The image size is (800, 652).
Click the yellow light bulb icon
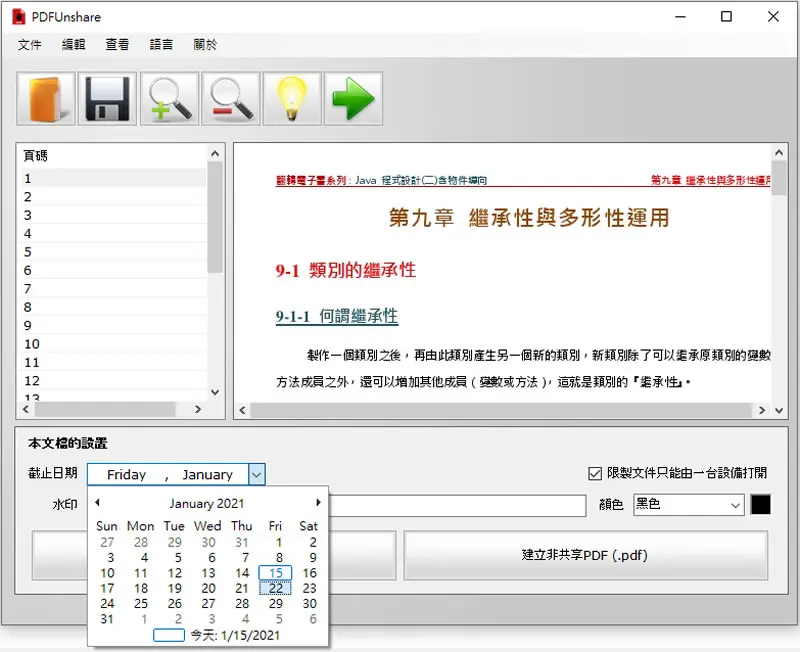pos(292,99)
